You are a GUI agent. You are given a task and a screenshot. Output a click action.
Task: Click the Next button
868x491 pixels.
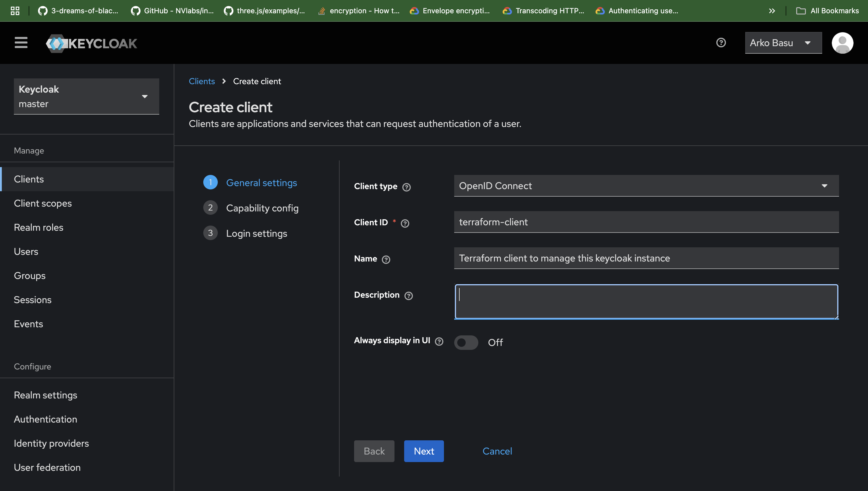tap(423, 451)
